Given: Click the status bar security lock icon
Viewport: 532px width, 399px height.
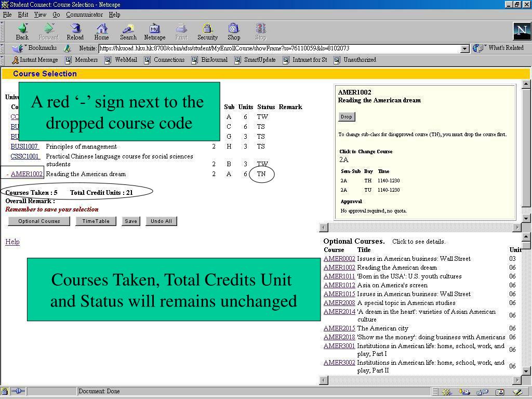Looking at the screenshot, I should [5, 391].
